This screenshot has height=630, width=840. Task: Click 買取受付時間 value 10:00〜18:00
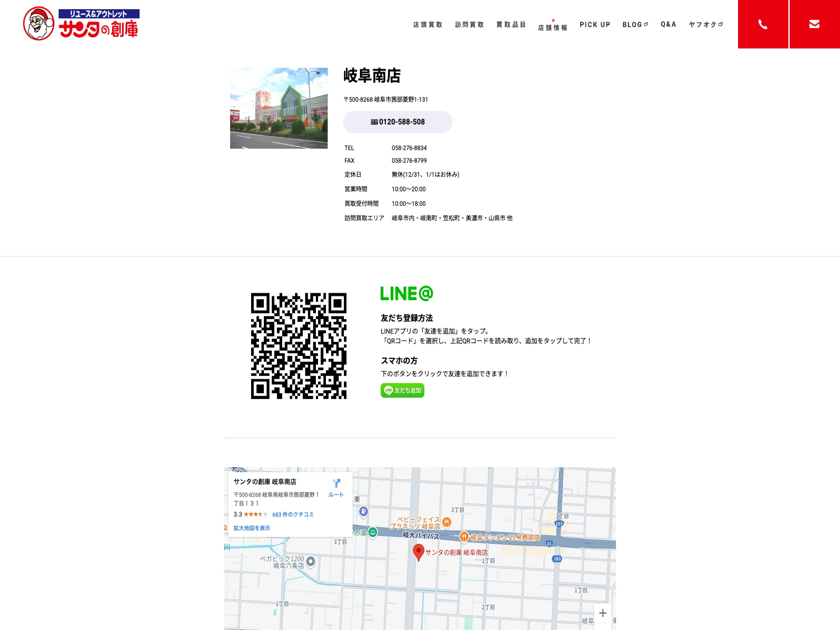(x=409, y=203)
